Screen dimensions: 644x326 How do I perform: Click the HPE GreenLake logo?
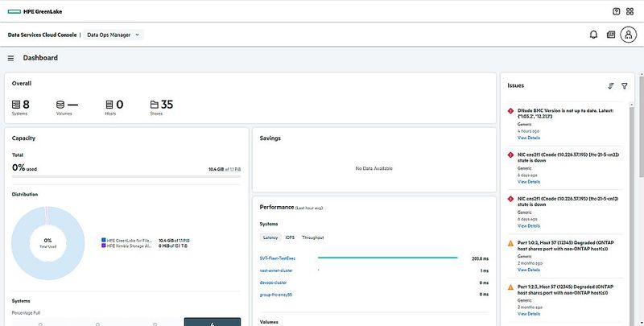pos(35,11)
